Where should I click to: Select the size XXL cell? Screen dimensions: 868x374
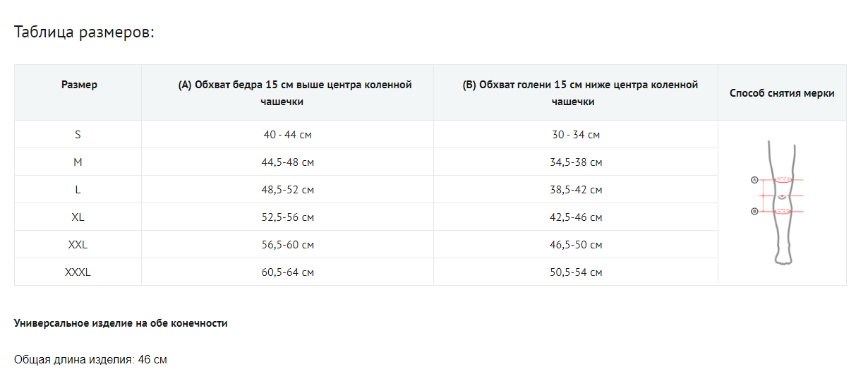tap(78, 244)
